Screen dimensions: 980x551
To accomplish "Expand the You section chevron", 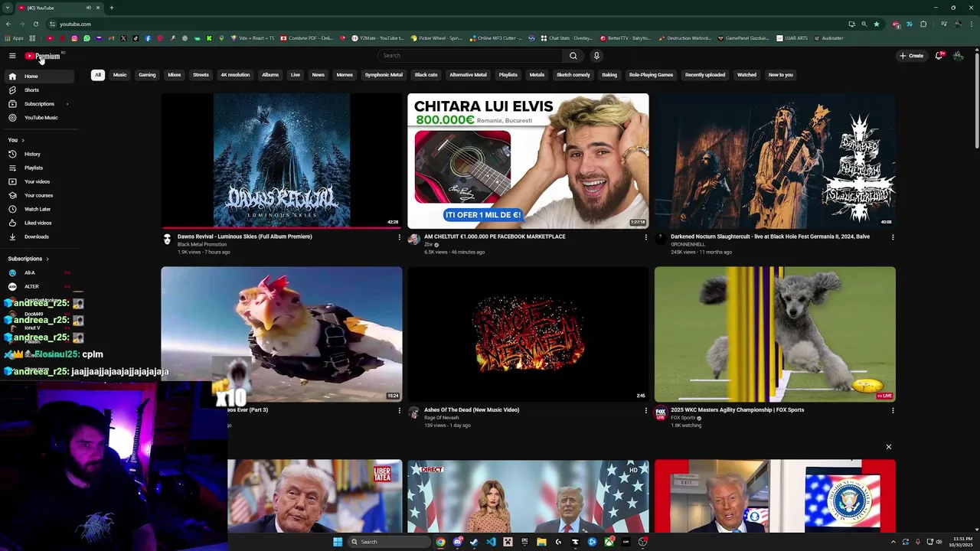I will (x=23, y=140).
